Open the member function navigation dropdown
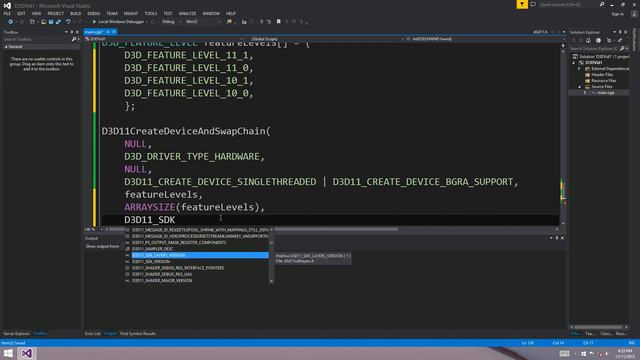Image resolution: width=640 pixels, height=360 pixels. pyautogui.click(x=485, y=39)
